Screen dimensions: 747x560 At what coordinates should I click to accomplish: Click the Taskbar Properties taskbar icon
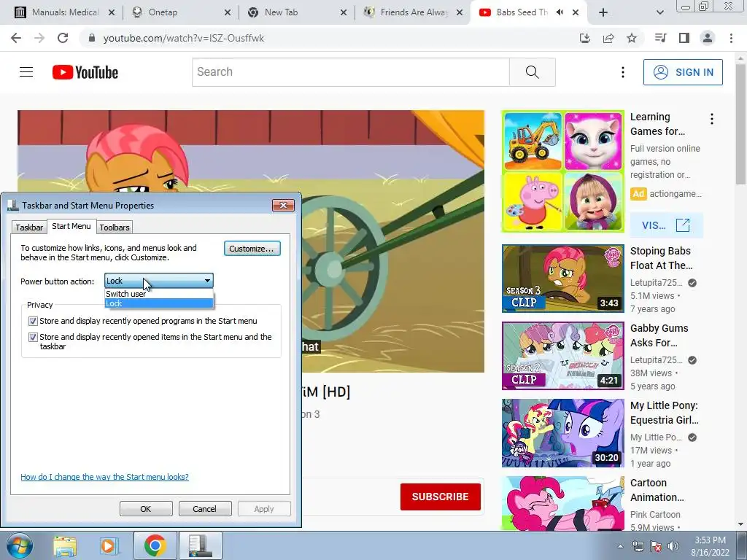tap(200, 545)
